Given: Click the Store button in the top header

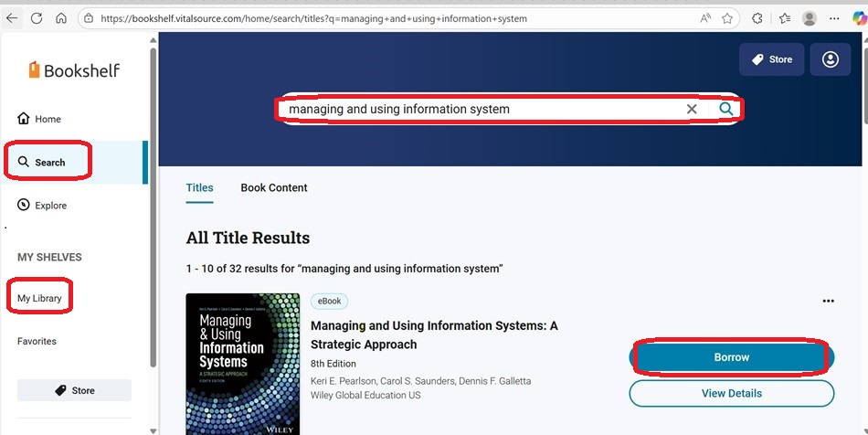Looking at the screenshot, I should coord(772,59).
